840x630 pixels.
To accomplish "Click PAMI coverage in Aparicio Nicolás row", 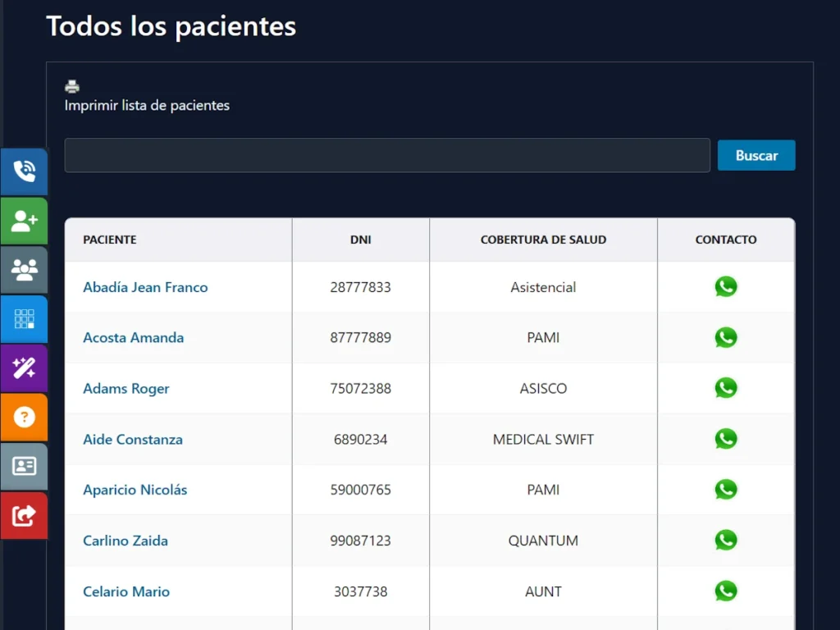I will [x=543, y=490].
